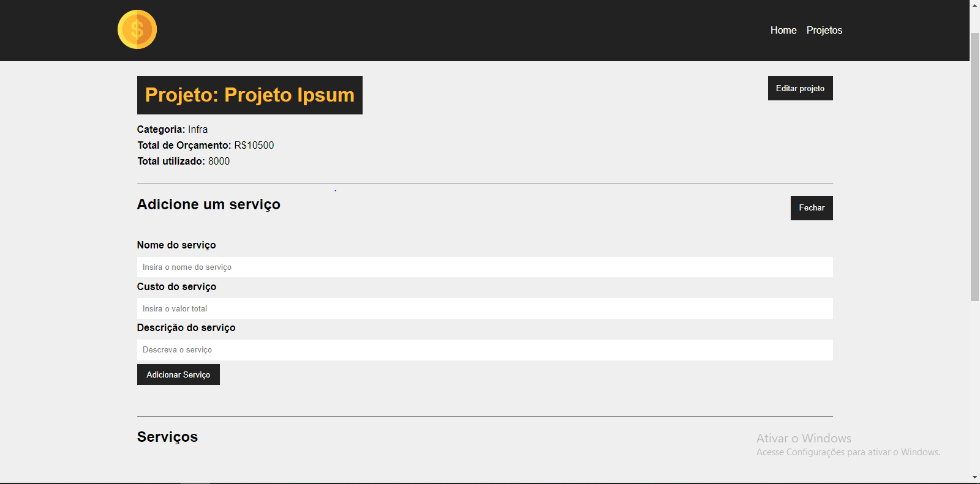The width and height of the screenshot is (980, 484).
Task: Click the 'Projeto: Projeto Ipsum' title banner
Action: (249, 95)
